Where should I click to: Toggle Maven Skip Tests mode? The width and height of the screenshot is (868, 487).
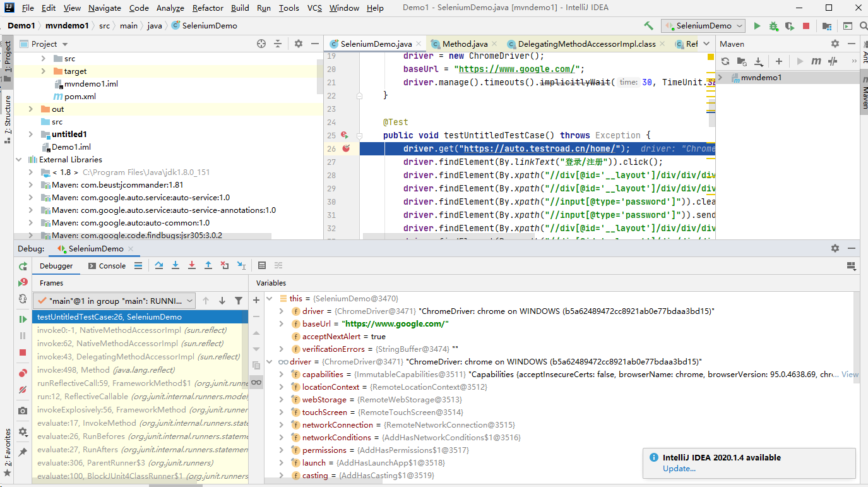(x=833, y=61)
